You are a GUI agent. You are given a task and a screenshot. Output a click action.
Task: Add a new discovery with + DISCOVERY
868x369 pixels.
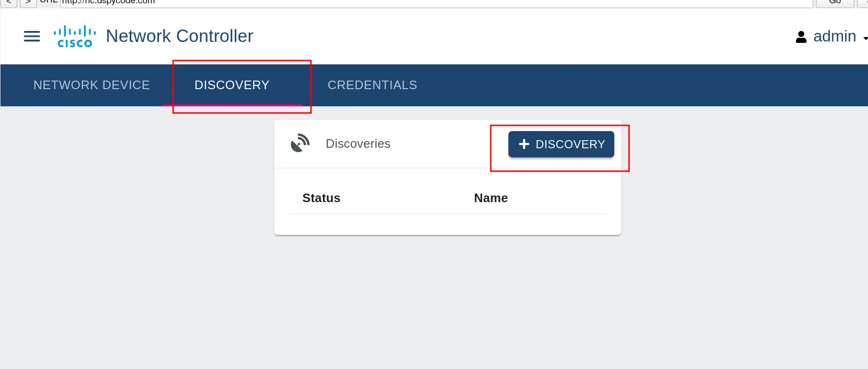(x=561, y=144)
